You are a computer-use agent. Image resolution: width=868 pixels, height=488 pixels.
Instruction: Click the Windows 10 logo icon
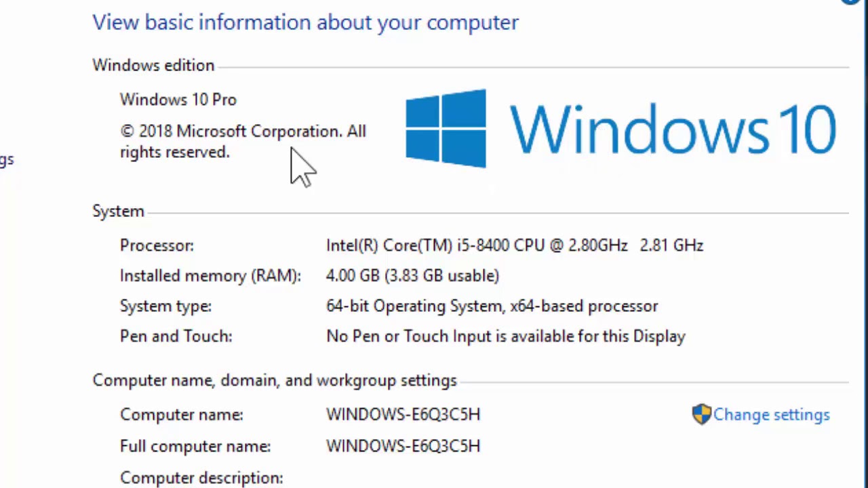(446, 128)
